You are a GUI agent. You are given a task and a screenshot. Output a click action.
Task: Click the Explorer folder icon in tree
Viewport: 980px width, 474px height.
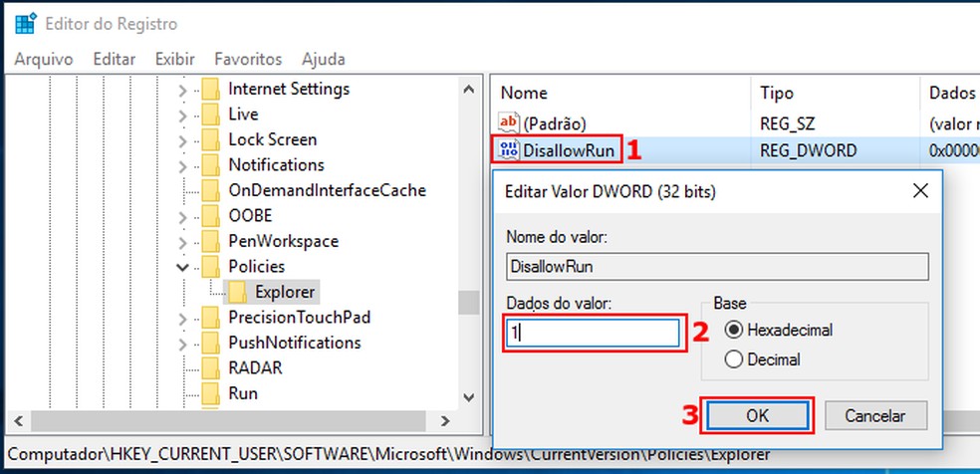click(x=238, y=292)
